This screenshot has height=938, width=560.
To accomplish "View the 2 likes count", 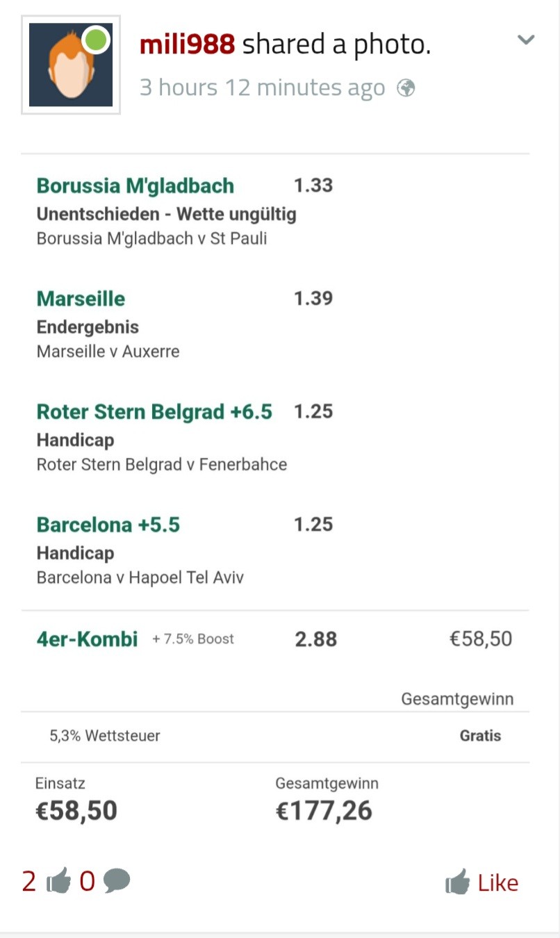I will coord(28,882).
